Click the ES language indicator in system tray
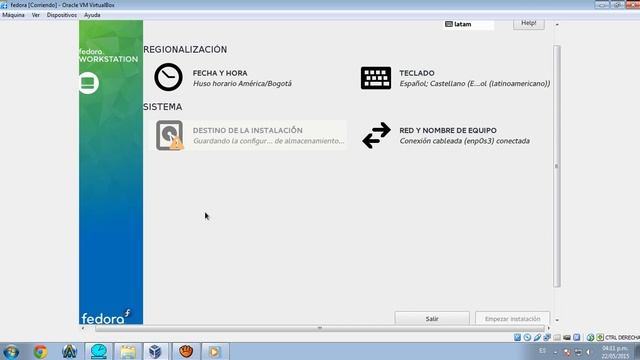This screenshot has height=360, width=640. point(542,351)
